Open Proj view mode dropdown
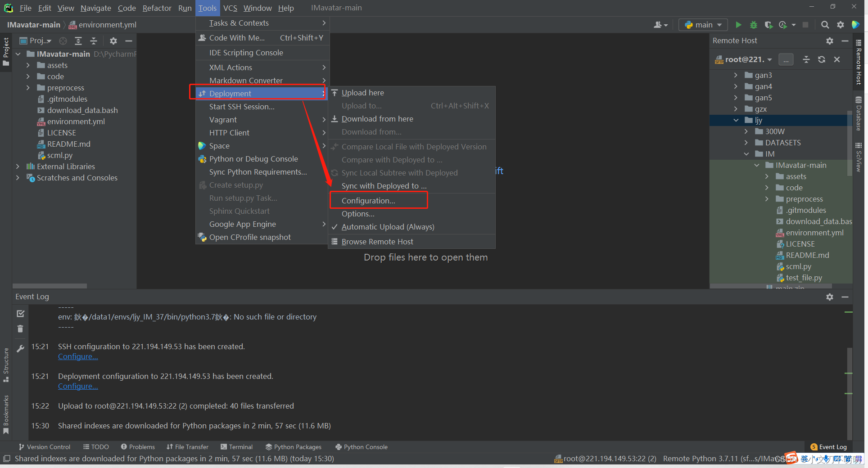This screenshot has height=468, width=868. [36, 41]
